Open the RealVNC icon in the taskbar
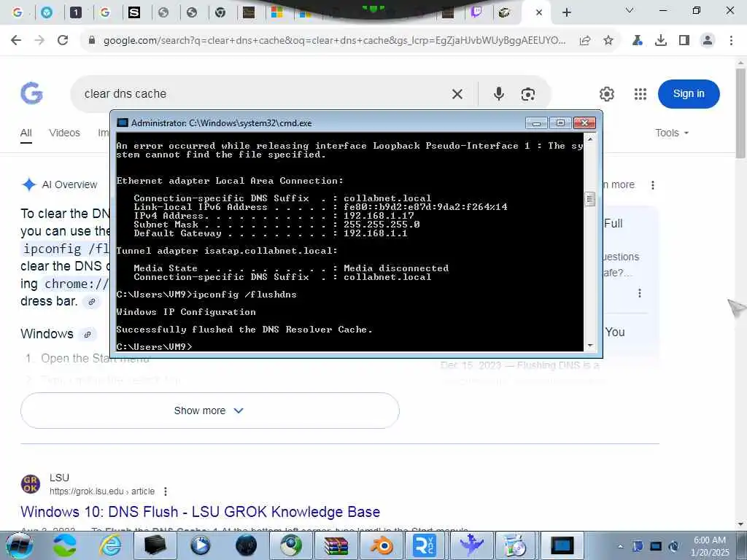Image resolution: width=747 pixels, height=560 pixels. click(425, 545)
